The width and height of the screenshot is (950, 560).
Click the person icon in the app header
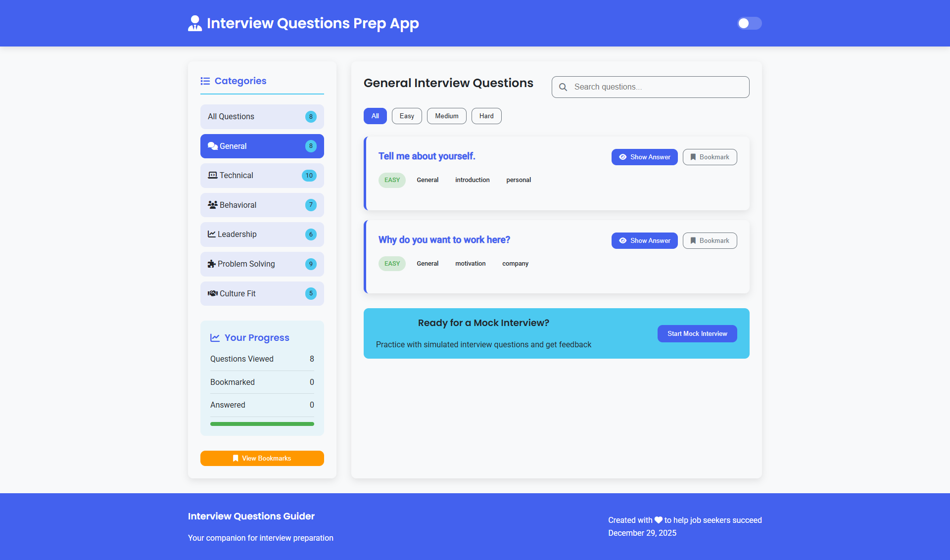(195, 23)
